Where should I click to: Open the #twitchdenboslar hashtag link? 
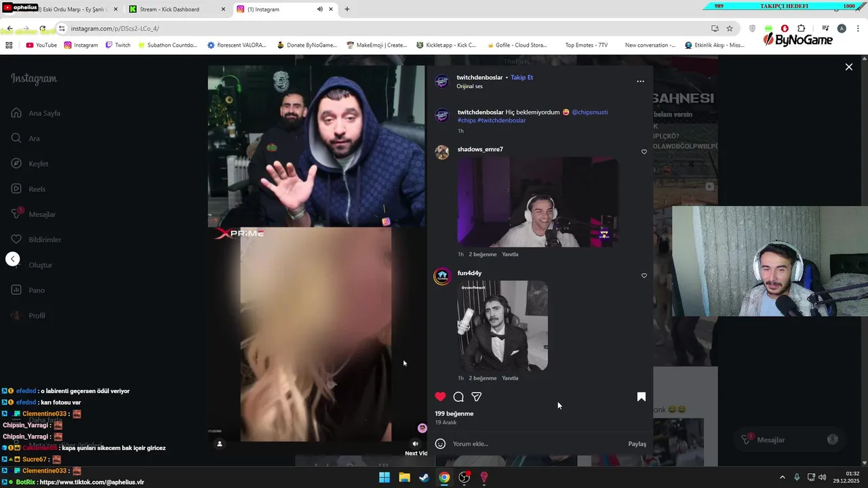pyautogui.click(x=502, y=120)
